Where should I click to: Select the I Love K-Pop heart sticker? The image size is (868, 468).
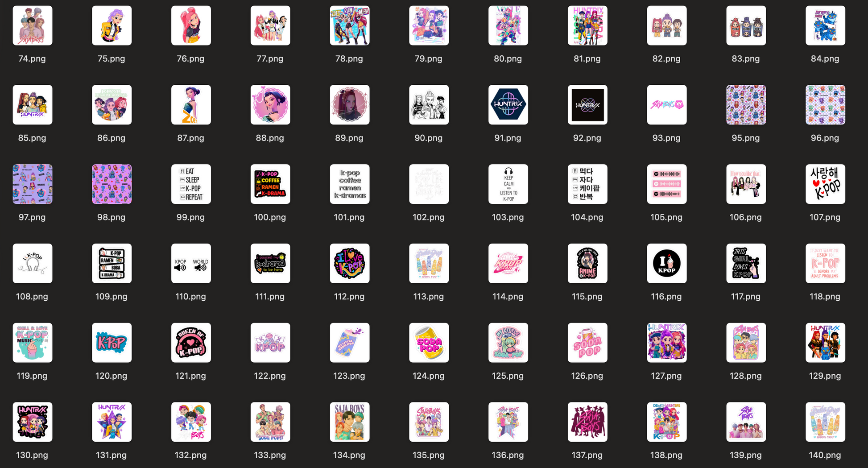click(x=349, y=263)
